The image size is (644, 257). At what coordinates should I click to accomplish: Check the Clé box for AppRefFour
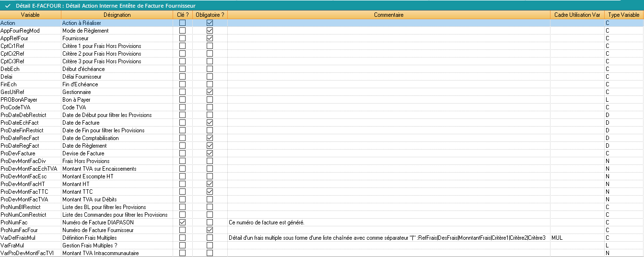(182, 38)
